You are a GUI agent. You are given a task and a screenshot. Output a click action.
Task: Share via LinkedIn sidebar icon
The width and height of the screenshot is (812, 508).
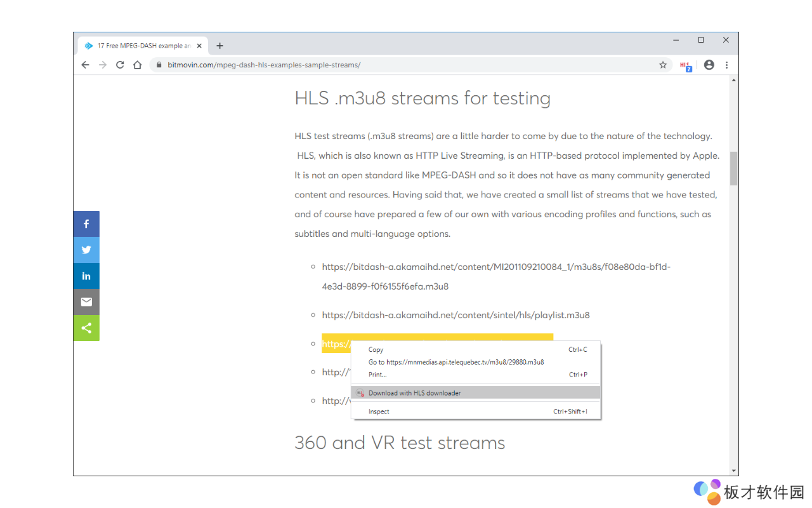pyautogui.click(x=86, y=276)
